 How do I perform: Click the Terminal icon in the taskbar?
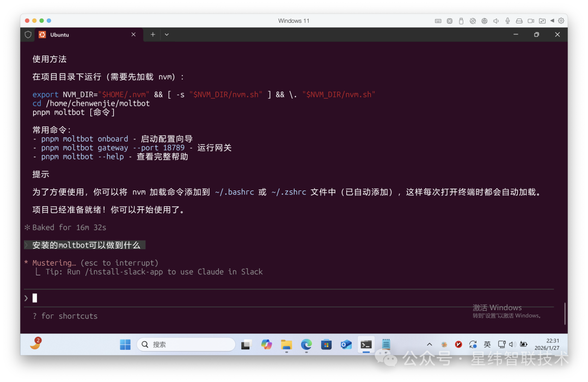[366, 344]
